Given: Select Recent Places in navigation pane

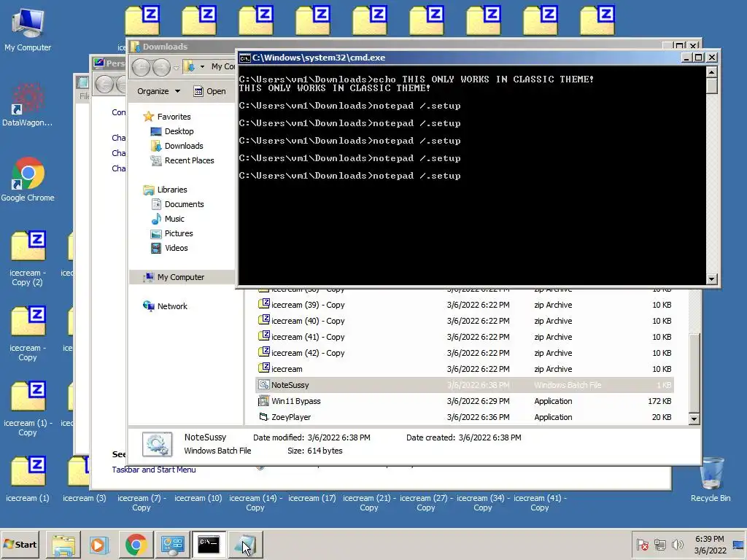Looking at the screenshot, I should 182,161.
